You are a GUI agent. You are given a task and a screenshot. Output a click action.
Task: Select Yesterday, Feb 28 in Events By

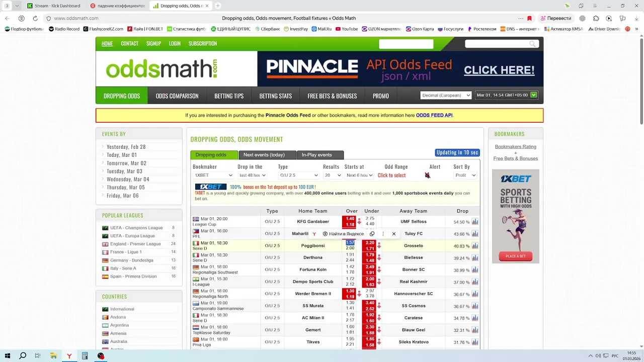pos(126,147)
